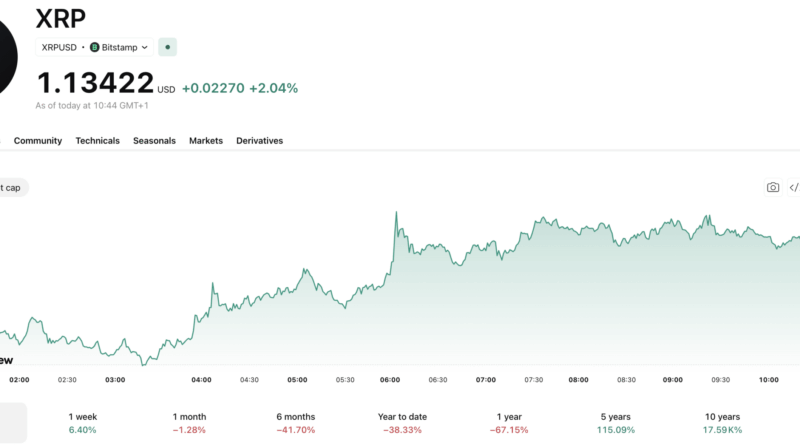This screenshot has height=445, width=800.
Task: Take a chart snapshot with camera icon
Action: (773, 187)
